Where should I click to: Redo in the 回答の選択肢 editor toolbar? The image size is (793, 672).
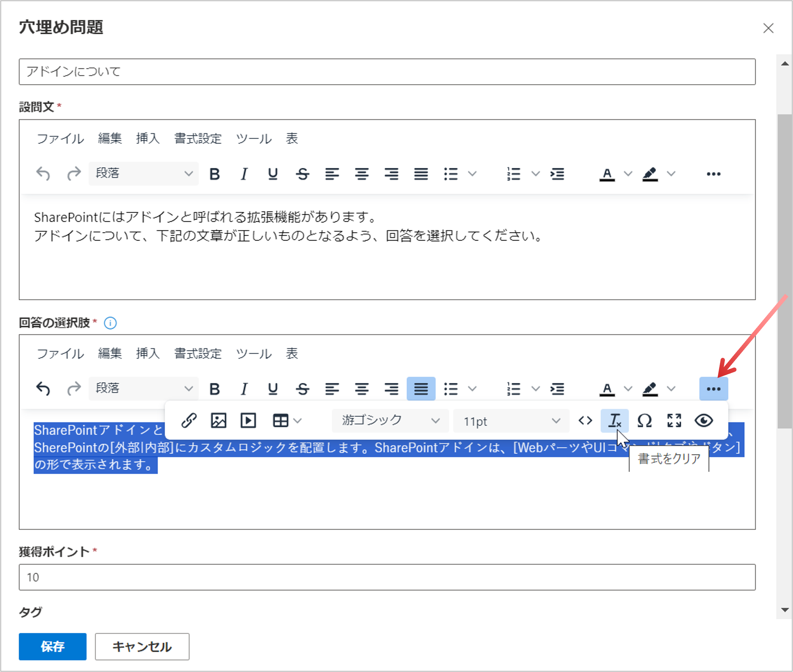(74, 389)
